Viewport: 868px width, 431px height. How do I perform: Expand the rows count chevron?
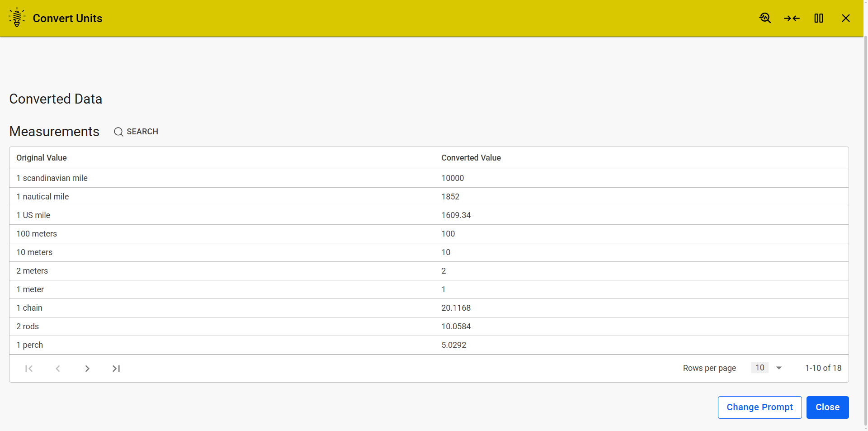778,368
